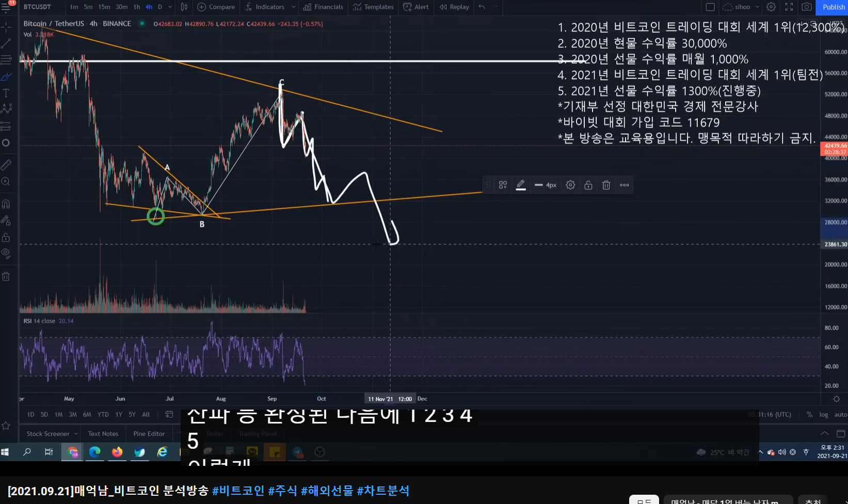
Task: Open chart settings gear in top bar
Action: coord(771,7)
